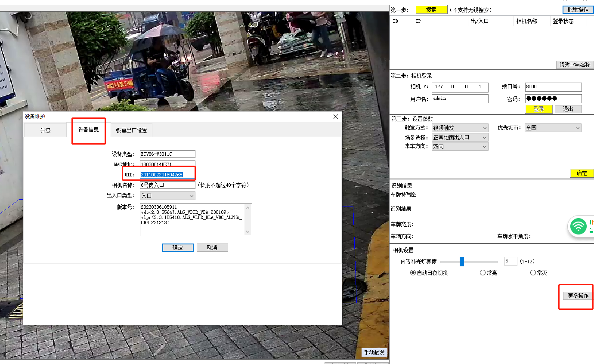Image resolution: width=594 pixels, height=364 pixels.
Task: Select the 自动日夜切换 radio button
Action: coord(413,273)
